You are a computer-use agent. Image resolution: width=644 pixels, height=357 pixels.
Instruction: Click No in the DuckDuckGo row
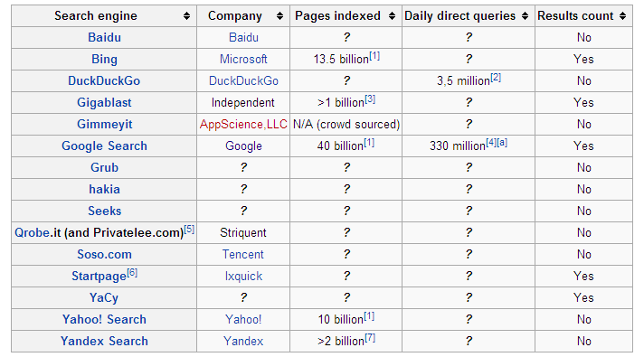[x=584, y=80]
